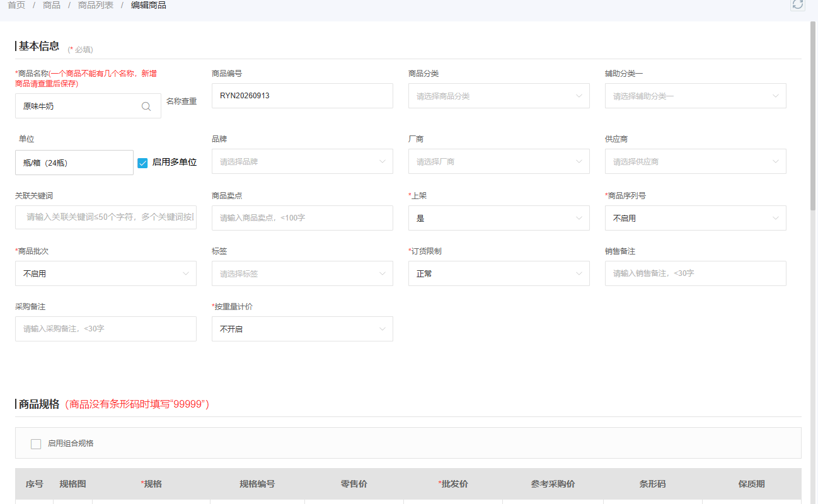Click the 基本信息 section title

[39, 46]
